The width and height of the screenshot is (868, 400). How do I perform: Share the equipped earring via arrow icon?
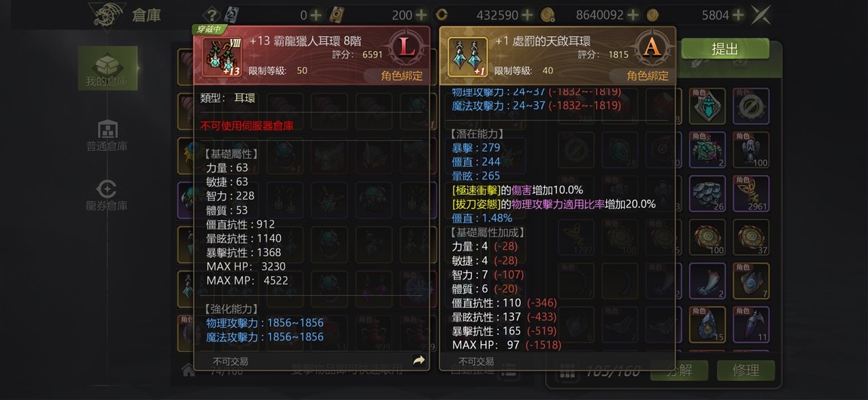(419, 361)
